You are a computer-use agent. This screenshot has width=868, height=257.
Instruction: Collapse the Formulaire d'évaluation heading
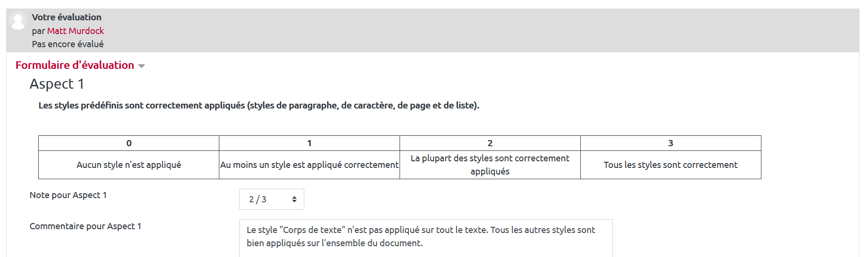(75, 65)
